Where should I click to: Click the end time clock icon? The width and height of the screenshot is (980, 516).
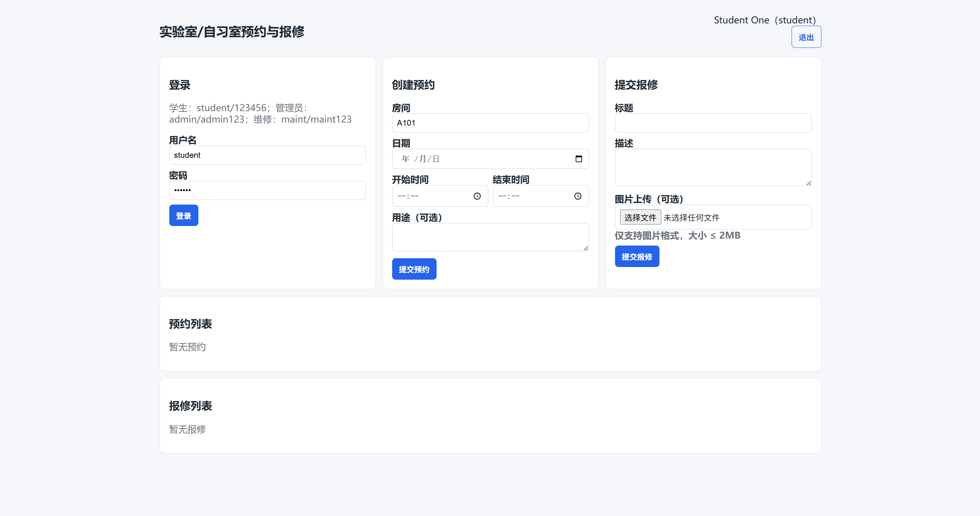[578, 196]
